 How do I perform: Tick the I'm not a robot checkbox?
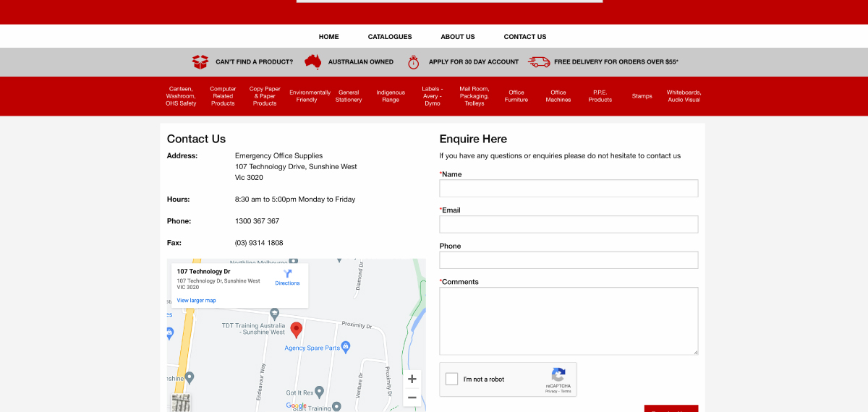tap(451, 379)
